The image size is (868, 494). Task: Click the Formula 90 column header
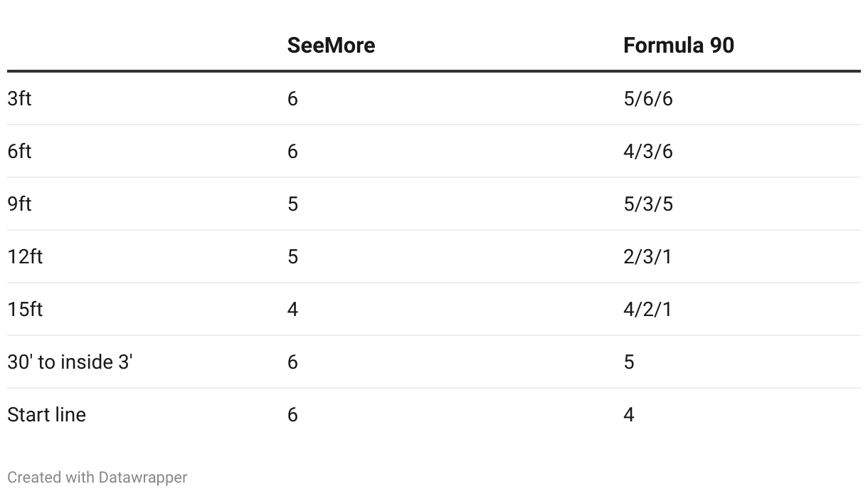[x=679, y=46]
